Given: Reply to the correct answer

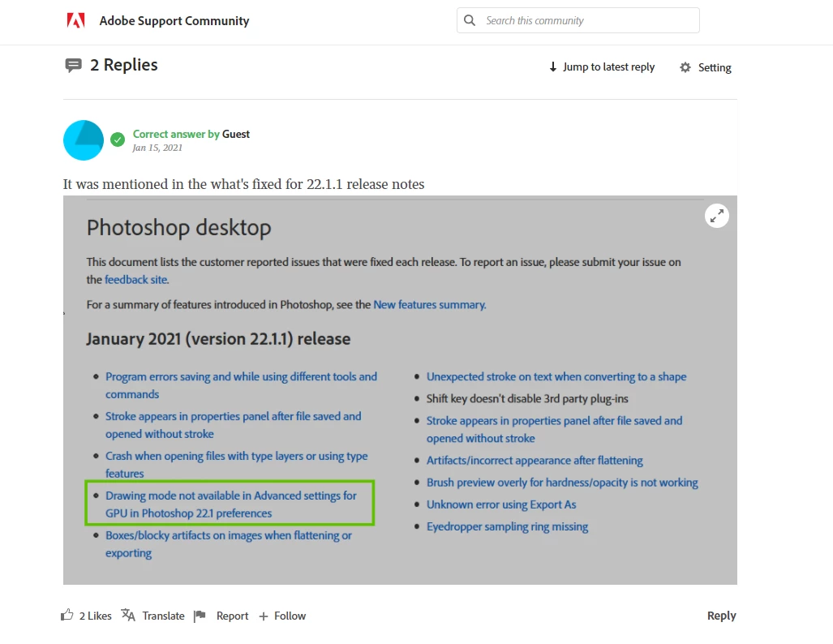Looking at the screenshot, I should click(721, 616).
